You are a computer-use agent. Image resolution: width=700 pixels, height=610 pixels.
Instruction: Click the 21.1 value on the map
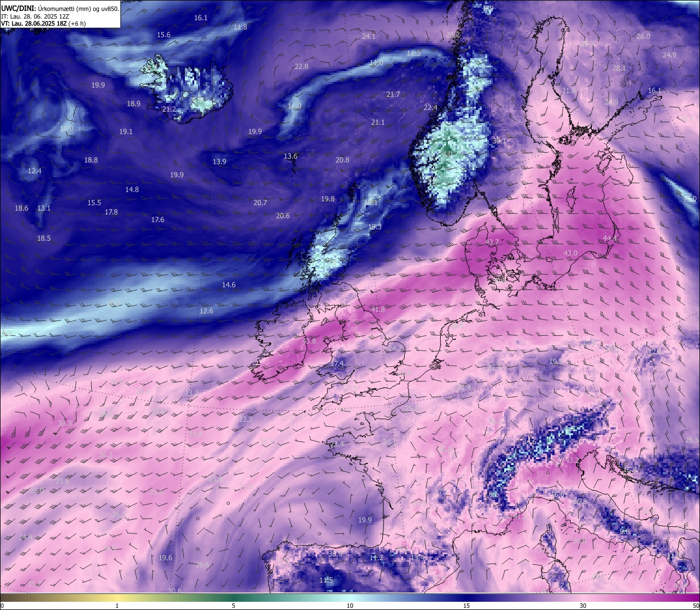point(378,123)
